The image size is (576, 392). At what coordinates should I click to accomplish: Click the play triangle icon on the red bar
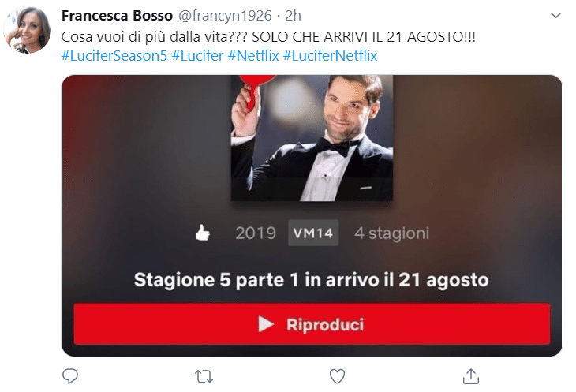coord(266,324)
